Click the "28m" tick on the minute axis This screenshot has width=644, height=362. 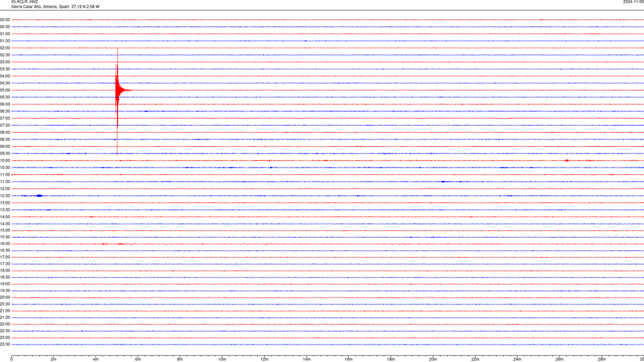pos(602,359)
